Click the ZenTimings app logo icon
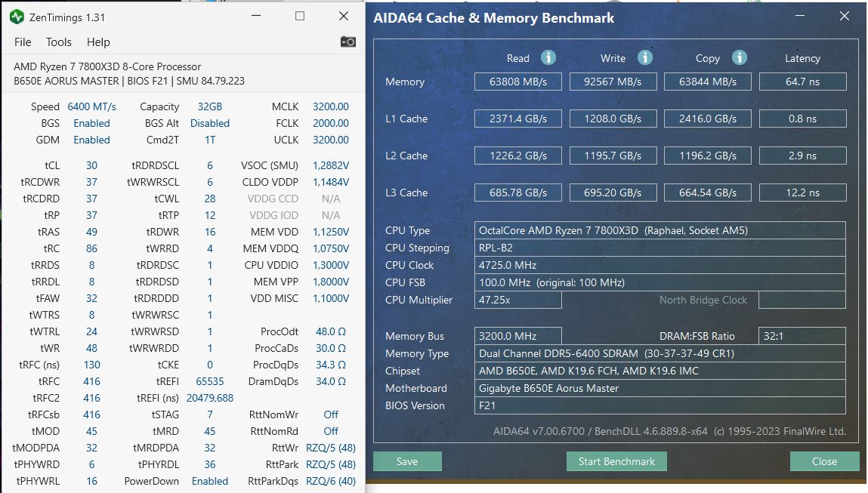This screenshot has width=868, height=493. coord(17,17)
